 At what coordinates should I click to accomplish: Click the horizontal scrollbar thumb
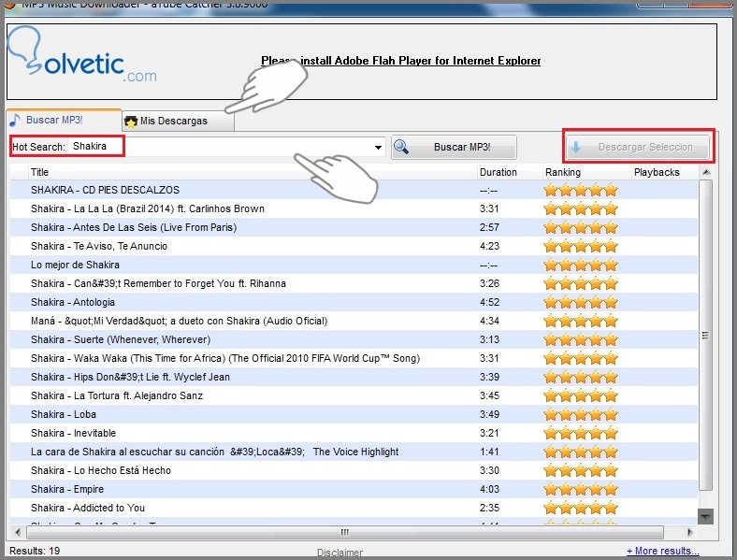pos(345,532)
